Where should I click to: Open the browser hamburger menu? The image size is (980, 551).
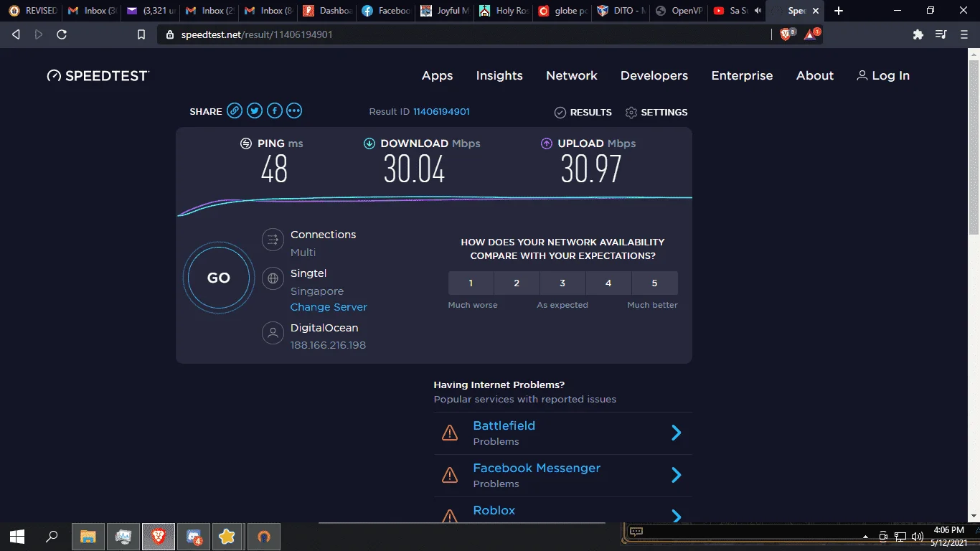click(964, 34)
